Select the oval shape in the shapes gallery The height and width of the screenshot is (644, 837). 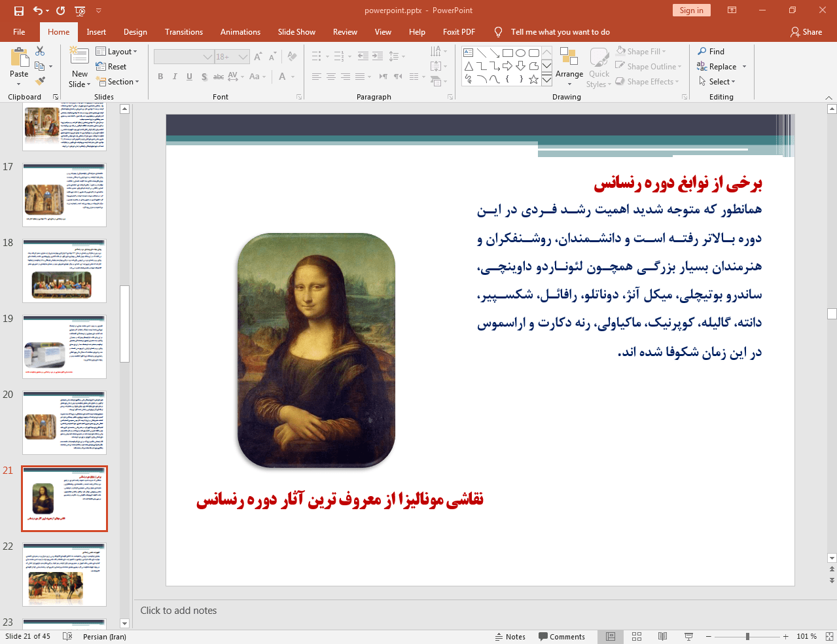click(x=521, y=53)
